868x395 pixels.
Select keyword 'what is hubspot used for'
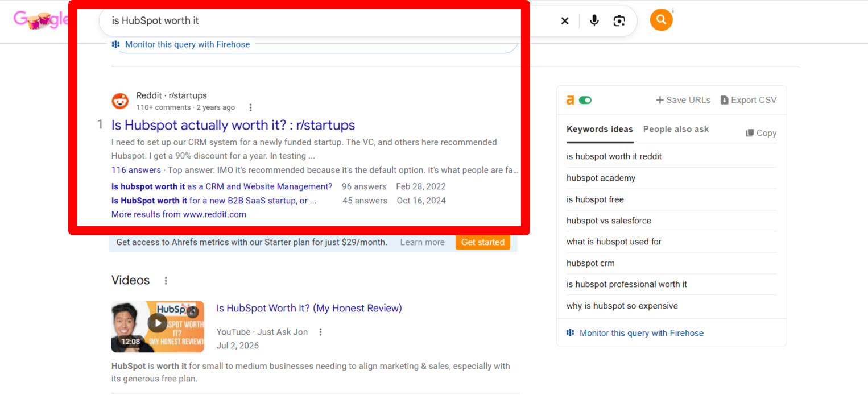614,242
